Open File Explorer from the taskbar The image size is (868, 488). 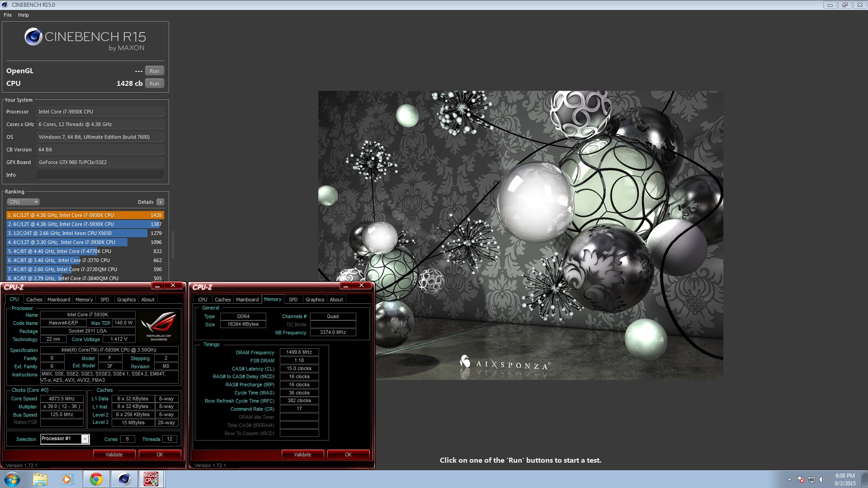tap(40, 479)
